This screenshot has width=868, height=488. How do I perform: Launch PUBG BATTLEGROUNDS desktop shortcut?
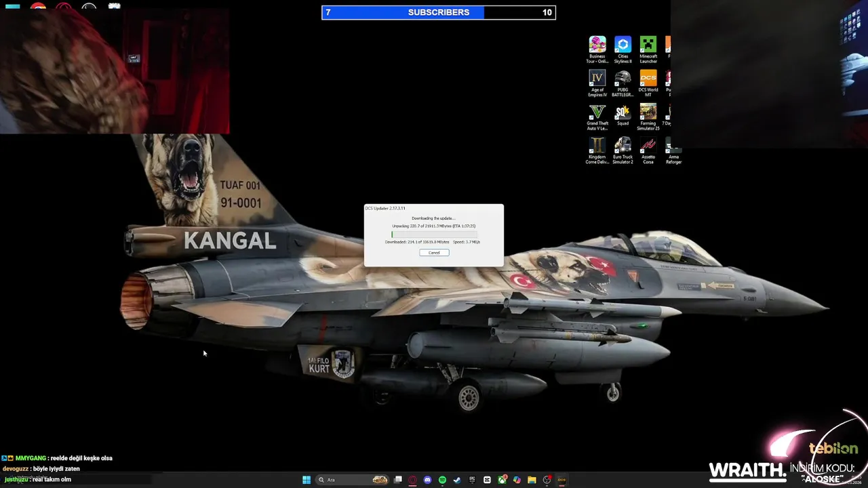pos(623,83)
